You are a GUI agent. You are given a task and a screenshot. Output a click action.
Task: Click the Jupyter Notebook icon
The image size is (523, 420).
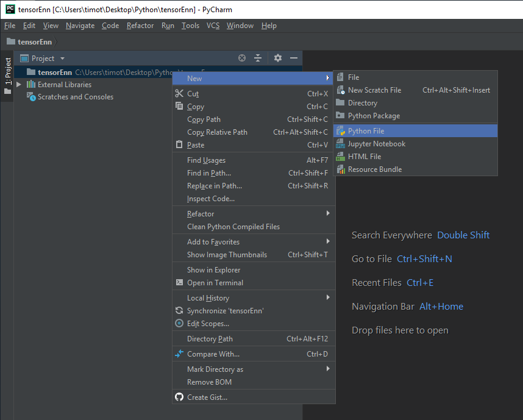pos(340,143)
